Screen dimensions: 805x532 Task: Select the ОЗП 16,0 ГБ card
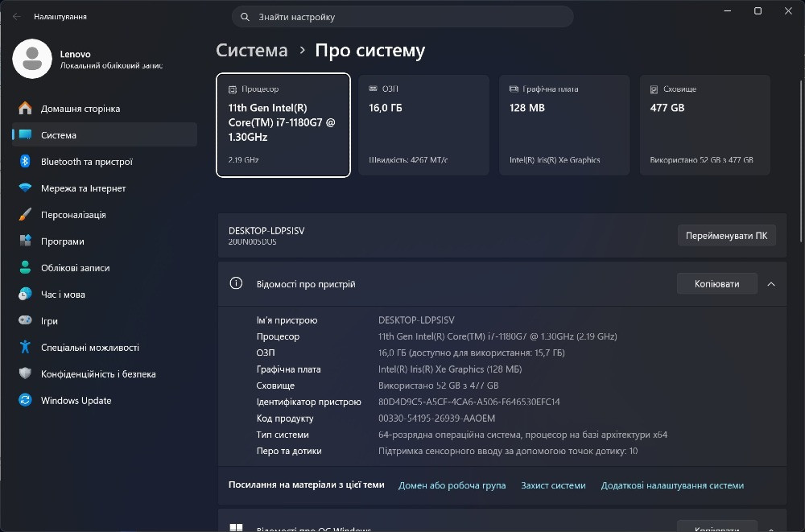pos(424,125)
